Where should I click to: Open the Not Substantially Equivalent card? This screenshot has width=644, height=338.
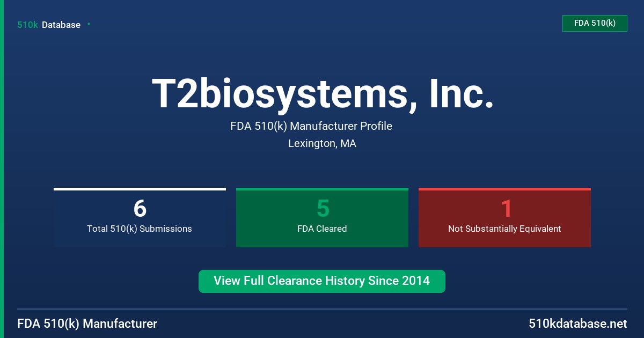click(x=504, y=217)
